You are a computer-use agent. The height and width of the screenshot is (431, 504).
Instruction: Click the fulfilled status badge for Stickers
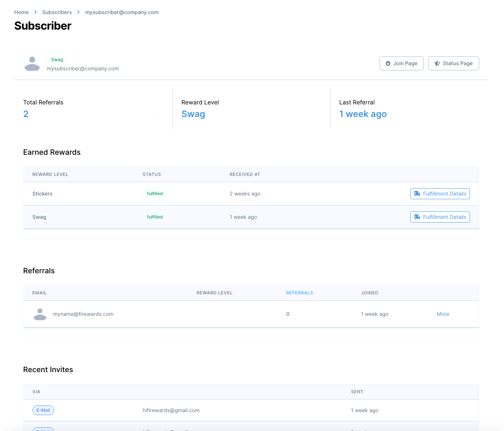pyautogui.click(x=155, y=194)
